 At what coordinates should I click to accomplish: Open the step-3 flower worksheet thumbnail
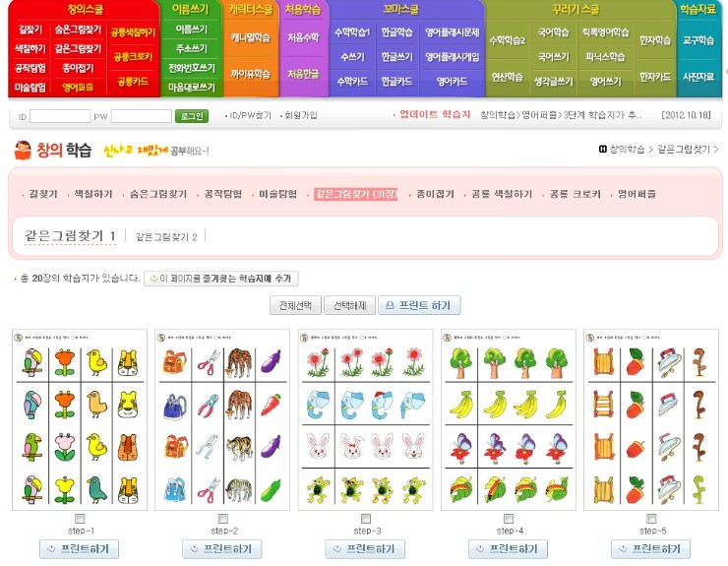click(365, 420)
